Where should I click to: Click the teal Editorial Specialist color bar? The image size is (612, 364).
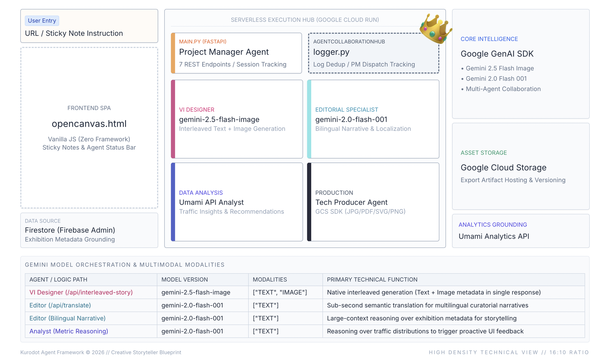[x=309, y=119]
